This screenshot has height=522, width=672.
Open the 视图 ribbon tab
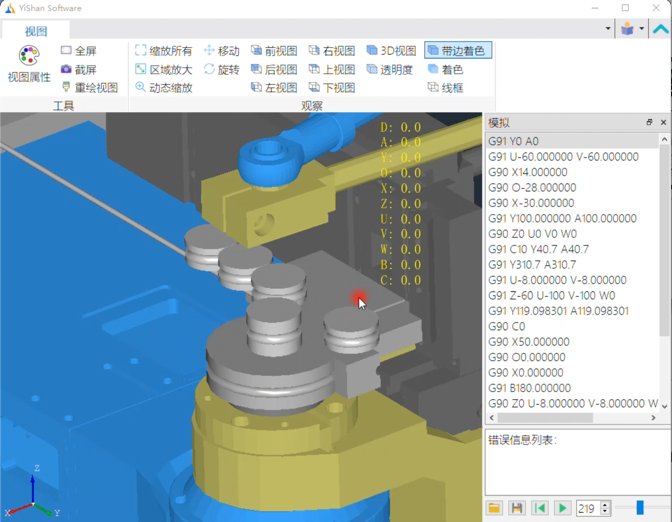[35, 31]
